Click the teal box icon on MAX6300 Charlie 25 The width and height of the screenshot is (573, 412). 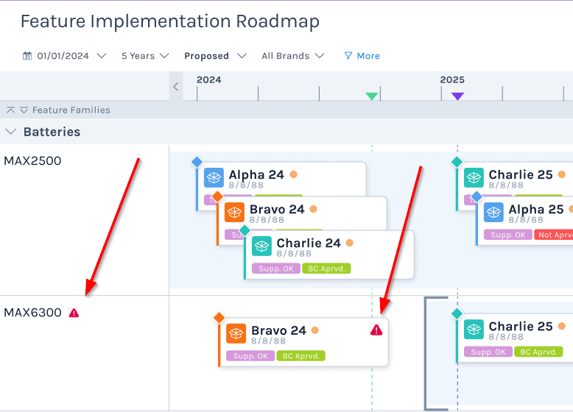coord(474,329)
